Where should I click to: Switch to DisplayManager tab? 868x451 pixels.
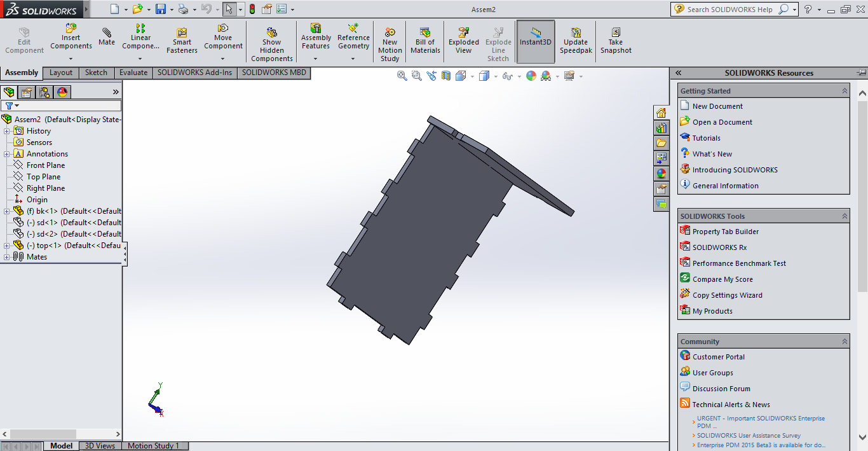(x=62, y=92)
